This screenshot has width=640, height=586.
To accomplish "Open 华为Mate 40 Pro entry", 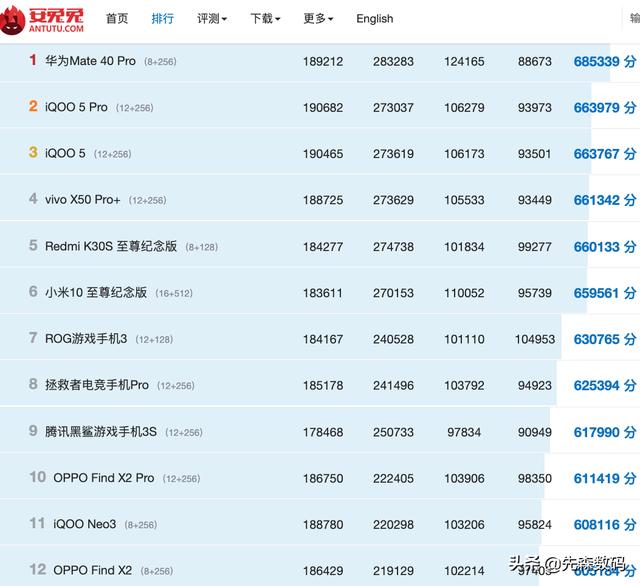I will point(90,61).
